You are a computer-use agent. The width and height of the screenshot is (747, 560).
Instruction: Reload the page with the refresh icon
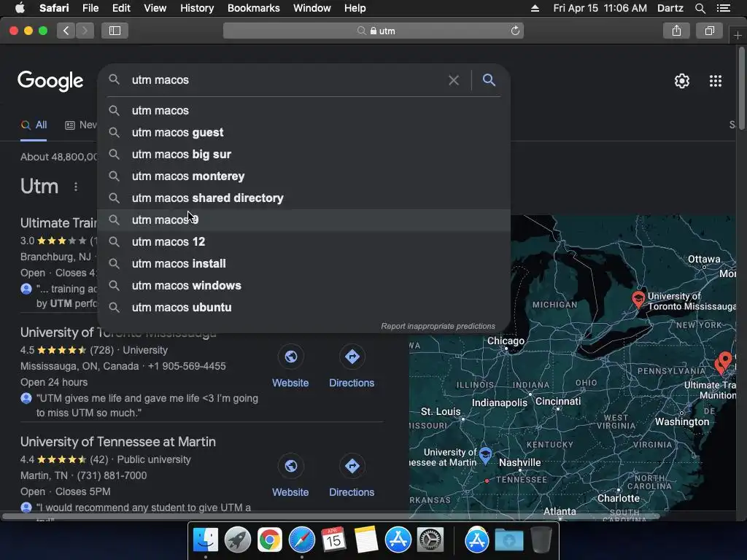coord(515,31)
